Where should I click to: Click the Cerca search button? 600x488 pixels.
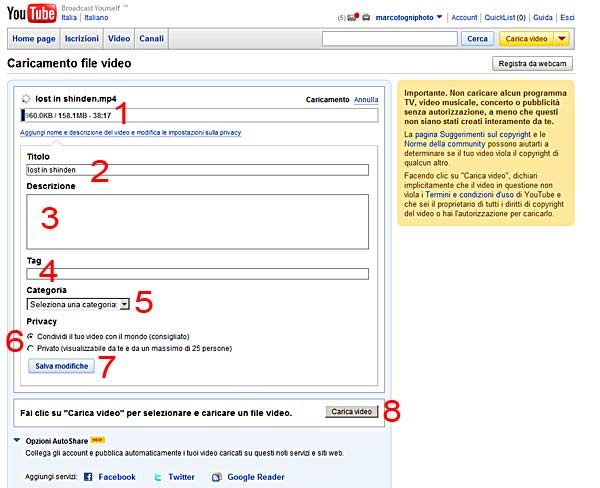pos(477,39)
